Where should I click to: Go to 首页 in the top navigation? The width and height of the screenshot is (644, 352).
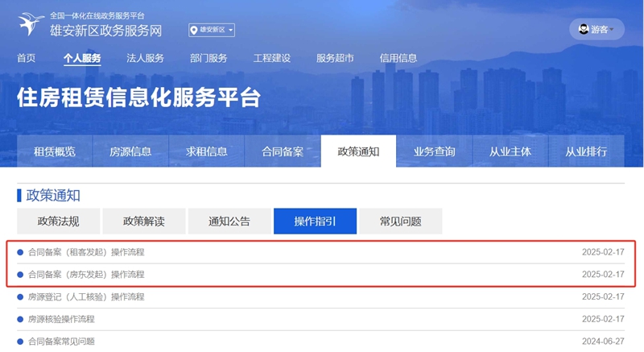(27, 58)
